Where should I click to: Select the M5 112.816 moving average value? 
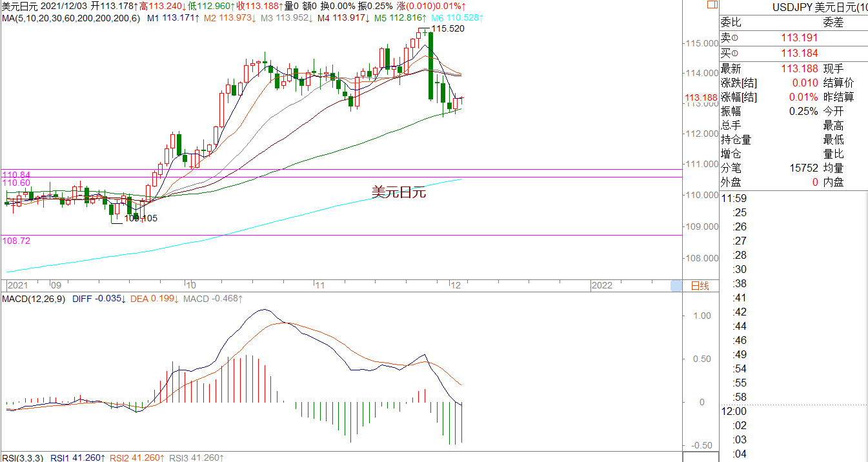point(401,17)
